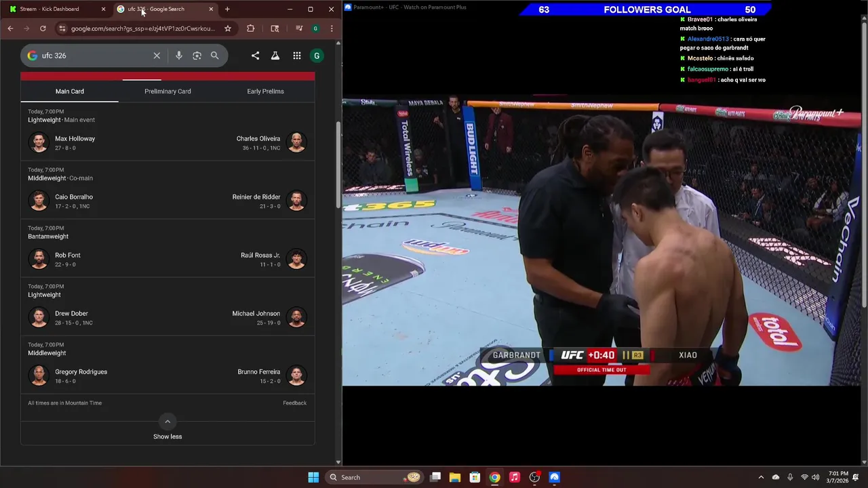Viewport: 868px width, 488px height.
Task: Share the Google search results
Action: click(x=255, y=56)
